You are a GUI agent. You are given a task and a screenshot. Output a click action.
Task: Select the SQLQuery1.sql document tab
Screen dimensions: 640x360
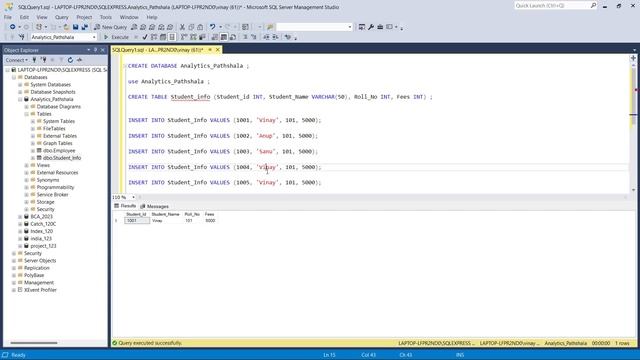[158, 50]
